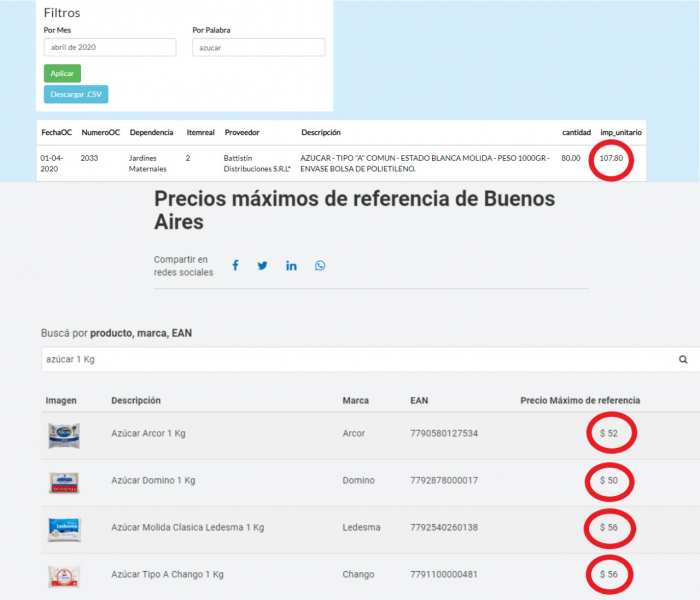Select the Marca column header
Screen dimensions: 700x600
click(355, 400)
